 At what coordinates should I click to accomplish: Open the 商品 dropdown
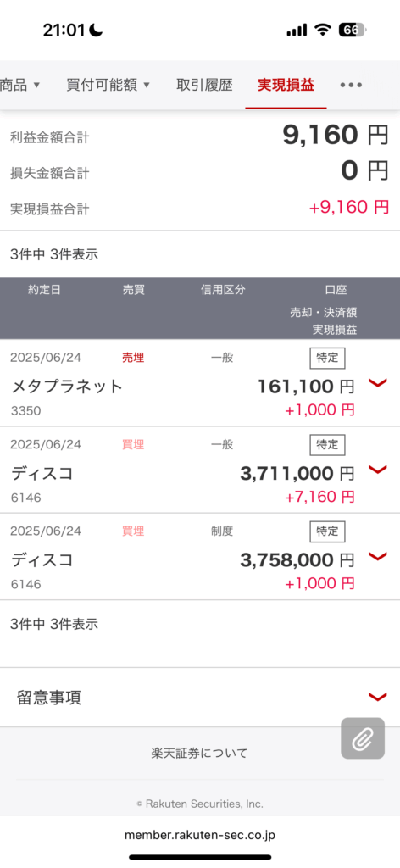20,86
